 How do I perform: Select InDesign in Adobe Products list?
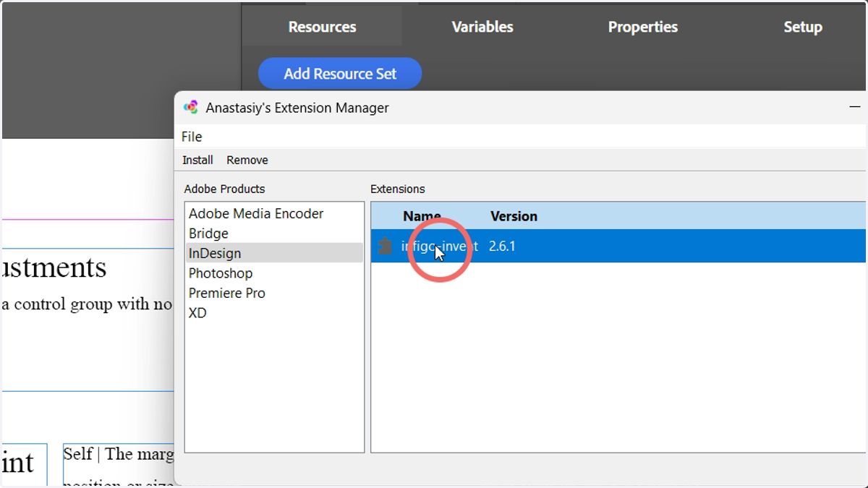pyautogui.click(x=274, y=253)
